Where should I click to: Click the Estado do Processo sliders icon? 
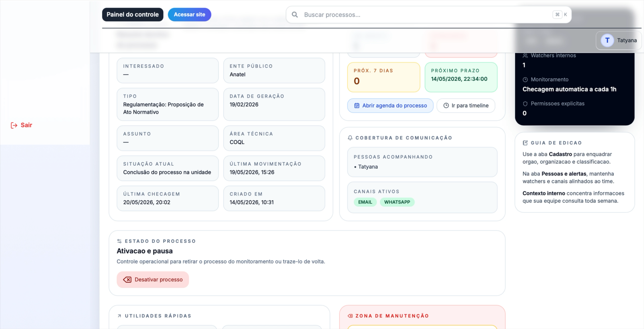(119, 241)
